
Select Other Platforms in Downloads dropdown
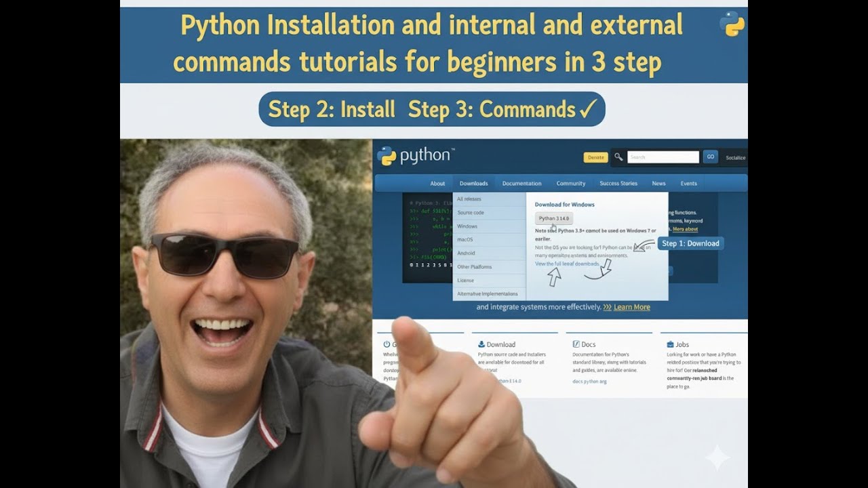pos(489,267)
